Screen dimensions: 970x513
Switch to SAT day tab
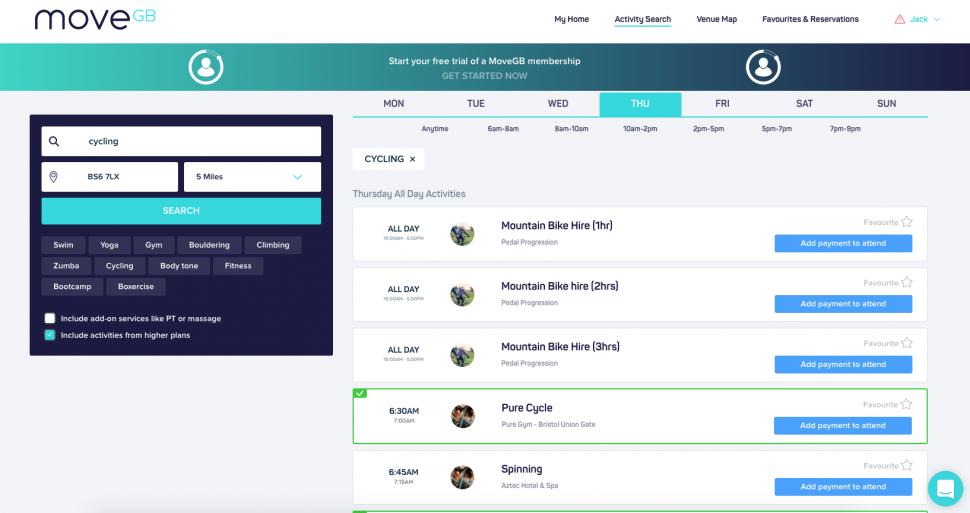804,104
